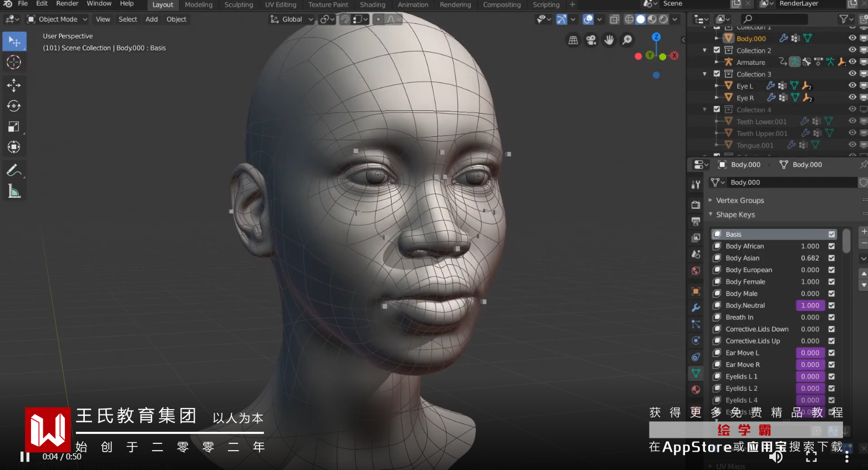Activate the Rotate tool
Screen dimensions: 868x470
(x=14, y=106)
